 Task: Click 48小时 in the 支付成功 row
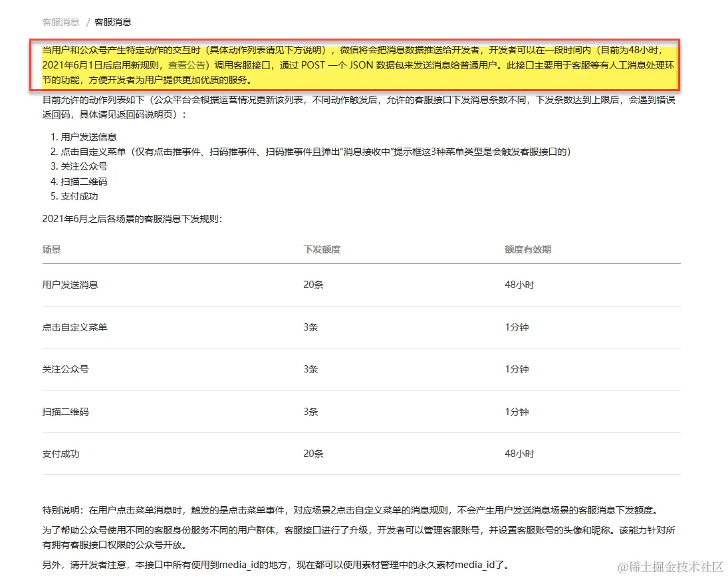(x=519, y=454)
